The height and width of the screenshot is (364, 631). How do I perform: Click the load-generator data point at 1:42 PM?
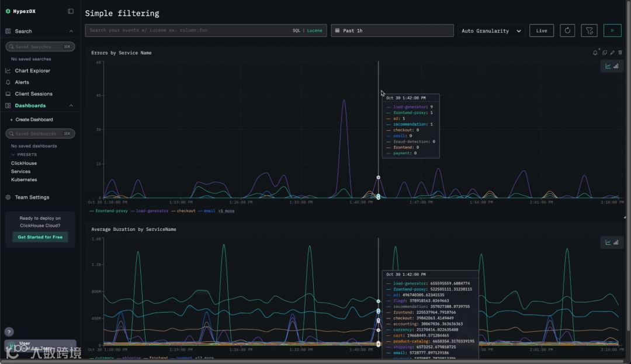point(378,178)
